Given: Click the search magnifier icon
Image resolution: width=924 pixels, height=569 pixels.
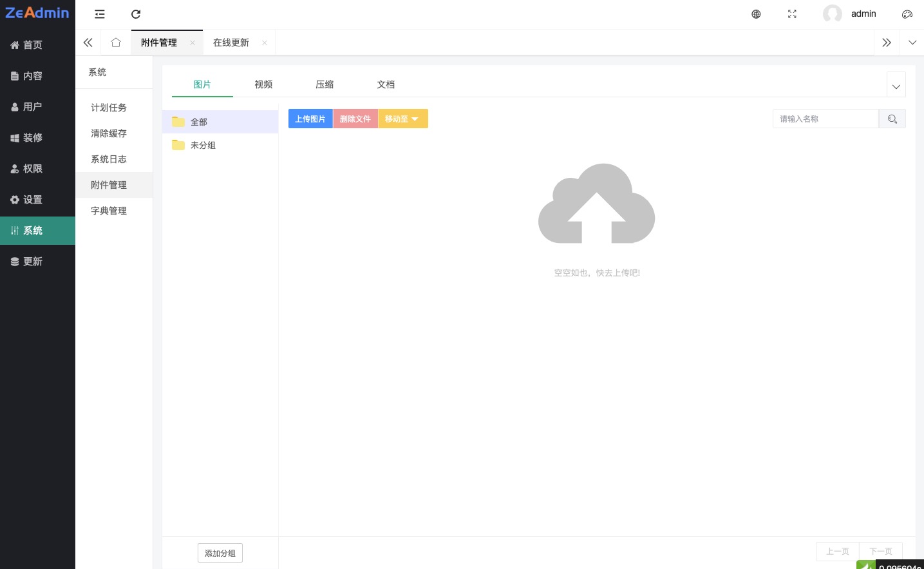Looking at the screenshot, I should coord(892,119).
